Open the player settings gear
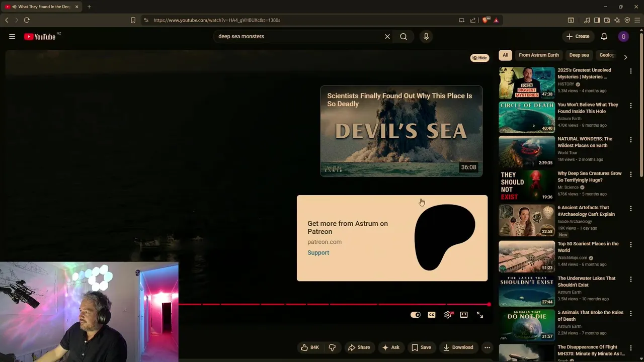The width and height of the screenshot is (644, 362). [x=448, y=315]
